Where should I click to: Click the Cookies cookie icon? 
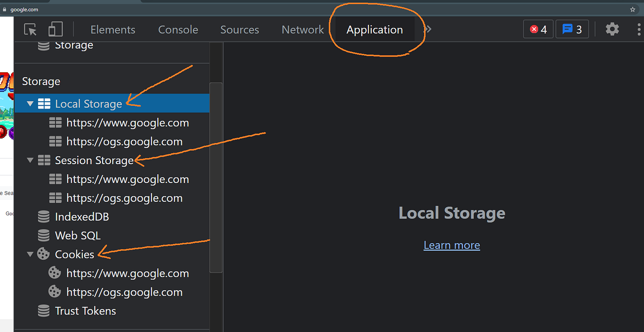click(43, 254)
